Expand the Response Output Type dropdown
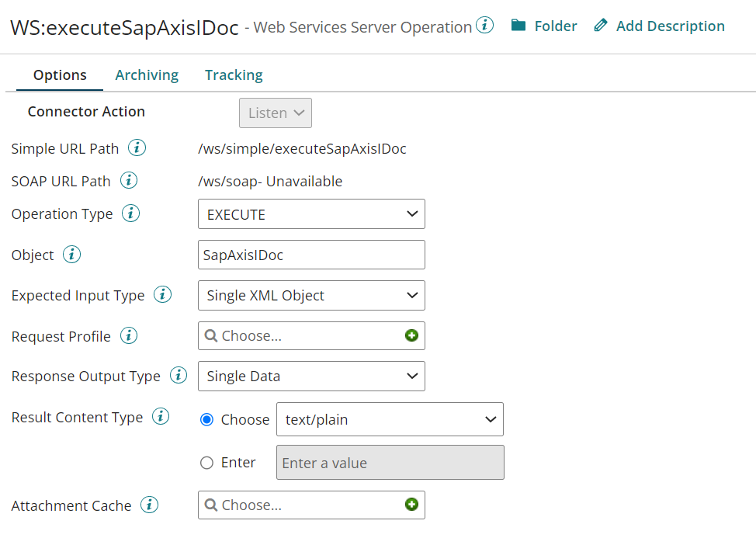Screen dimensions: 756x538 [311, 376]
